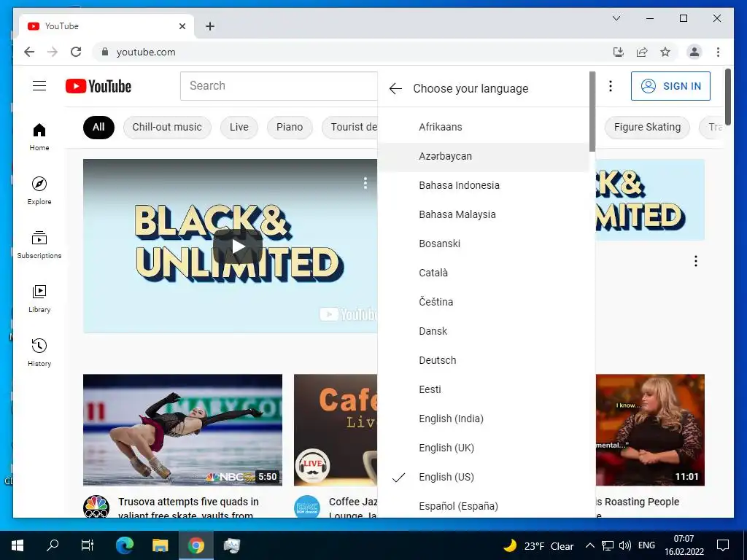Screen dimensions: 747x560
Task: Open Windows taskbar search
Action: pyautogui.click(x=53, y=545)
